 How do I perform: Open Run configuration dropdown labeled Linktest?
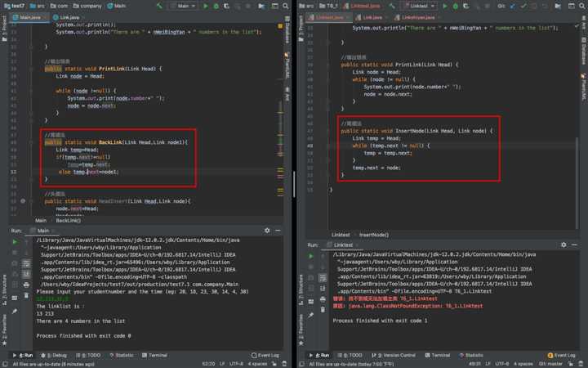(419, 6)
